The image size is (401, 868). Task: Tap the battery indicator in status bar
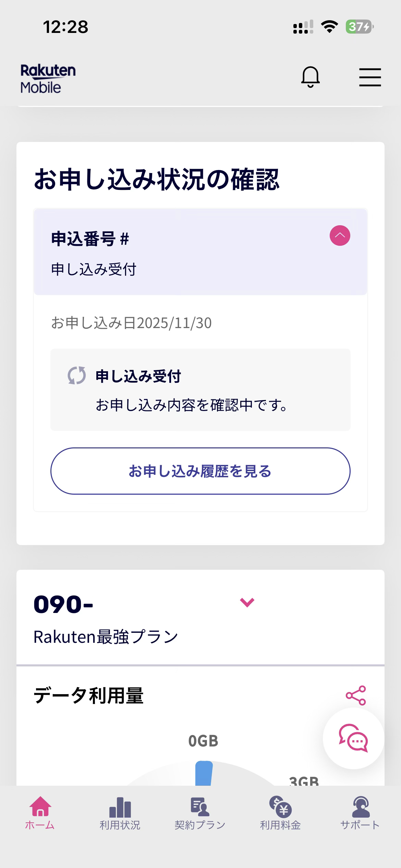click(359, 27)
